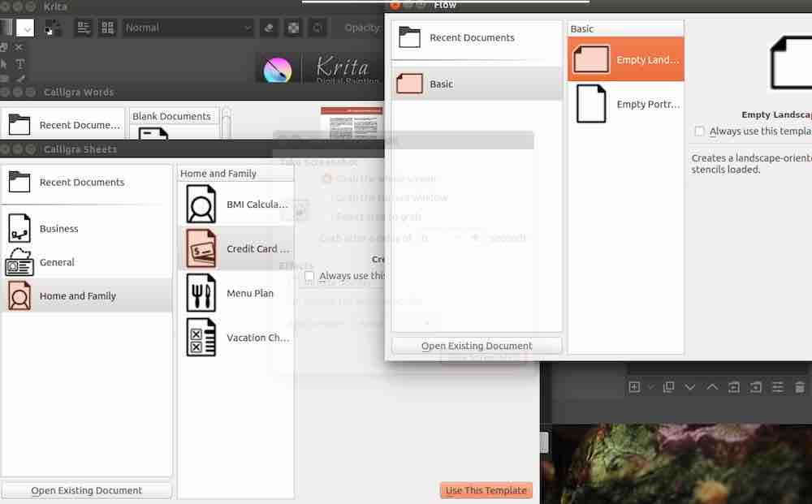The image size is (812, 504).
Task: Move the layer up with the chevron
Action: point(712,387)
